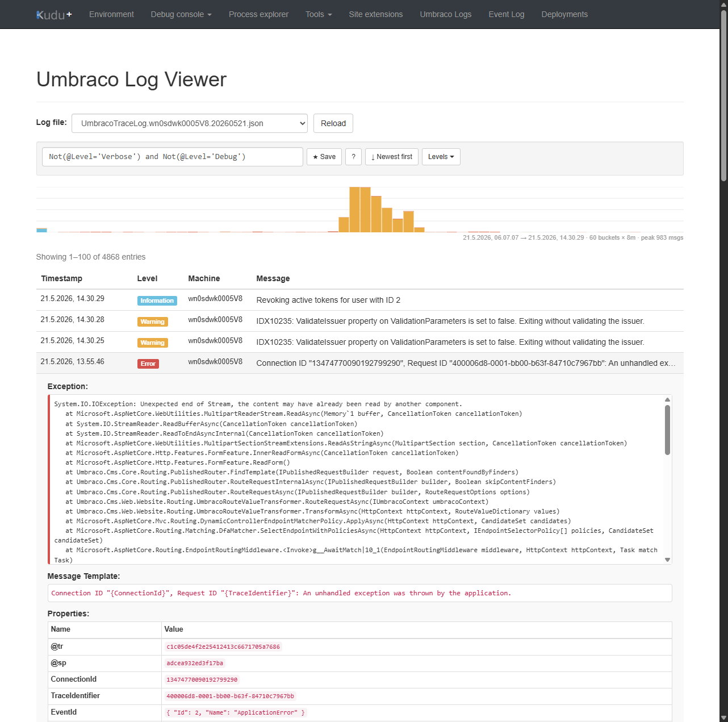The width and height of the screenshot is (728, 722).
Task: Select the blue first histogram bar
Action: point(41,230)
